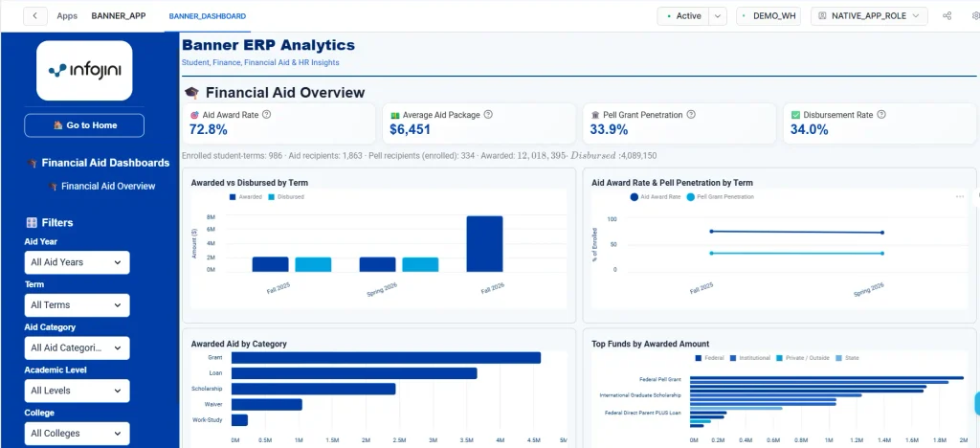Click the money icon on Average Aid Package card
Image resolution: width=980 pixels, height=448 pixels.
[394, 115]
